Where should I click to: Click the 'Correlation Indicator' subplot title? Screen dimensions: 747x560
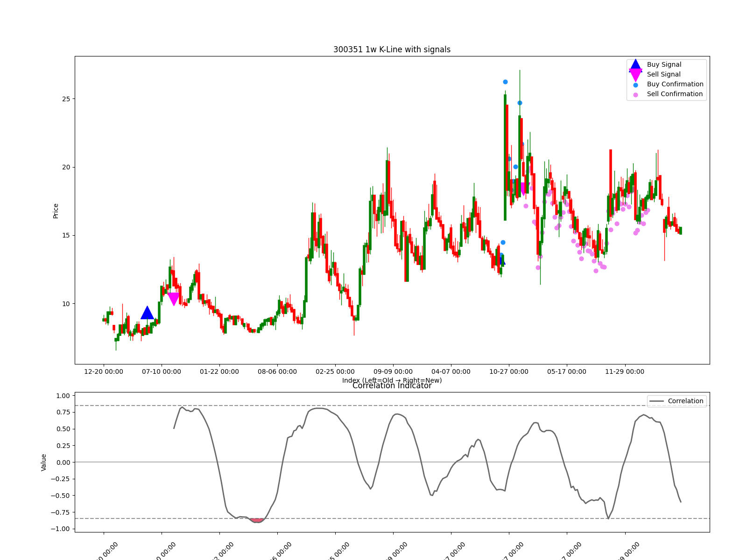tap(392, 385)
